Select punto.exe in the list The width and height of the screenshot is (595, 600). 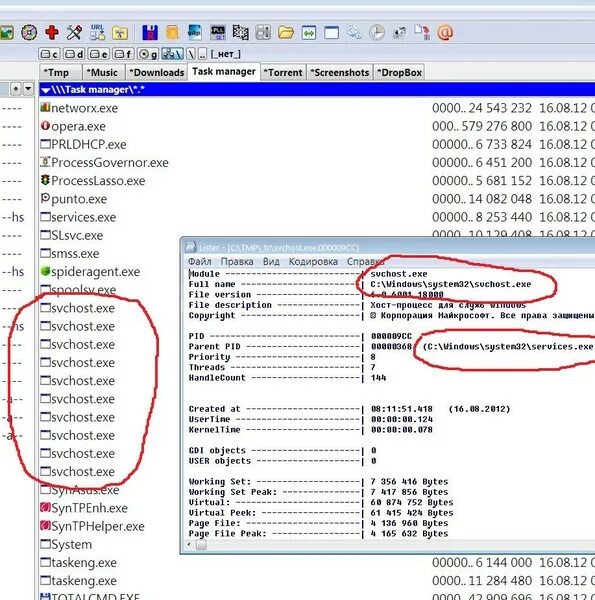click(74, 199)
